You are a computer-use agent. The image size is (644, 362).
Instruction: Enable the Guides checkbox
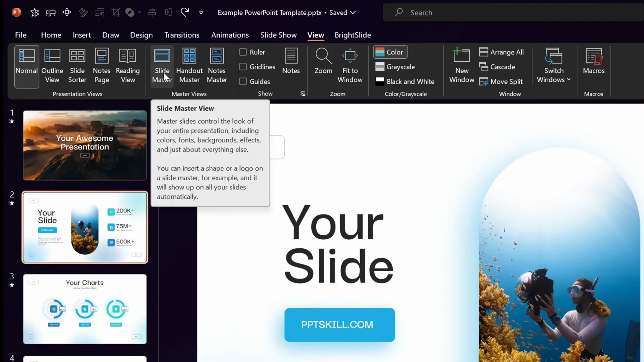click(243, 81)
